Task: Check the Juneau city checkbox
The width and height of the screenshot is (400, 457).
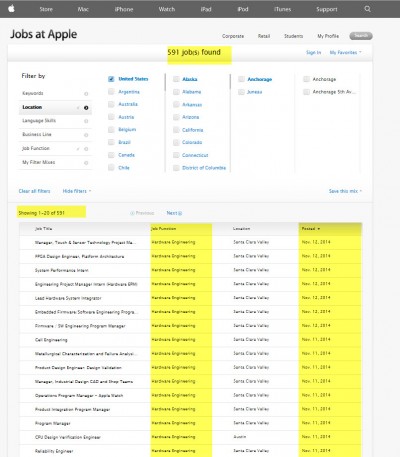Action: (241, 92)
